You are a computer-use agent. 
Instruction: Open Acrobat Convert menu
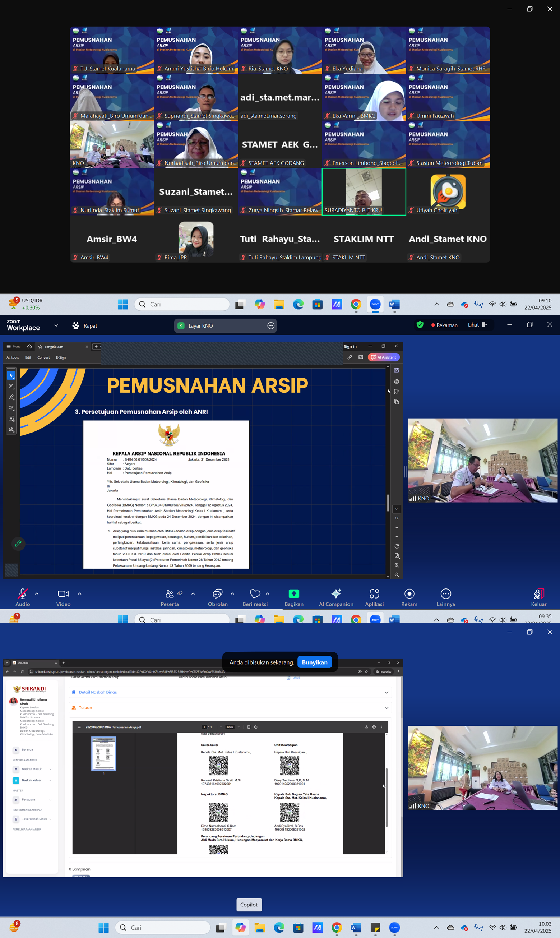click(x=43, y=357)
